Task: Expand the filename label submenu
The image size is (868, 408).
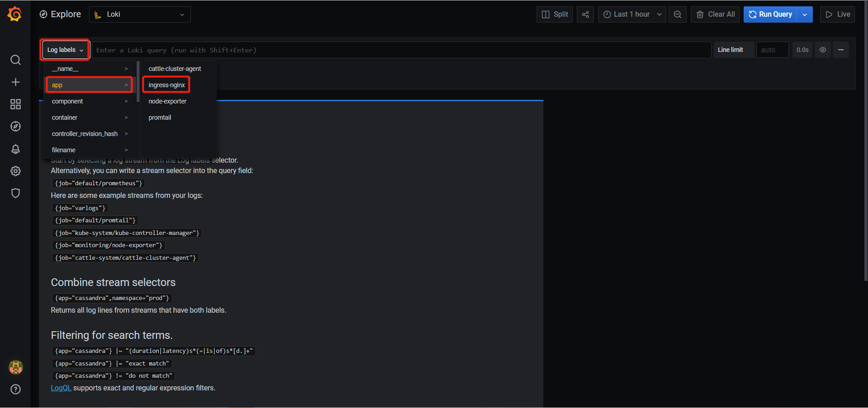Action: click(x=90, y=150)
